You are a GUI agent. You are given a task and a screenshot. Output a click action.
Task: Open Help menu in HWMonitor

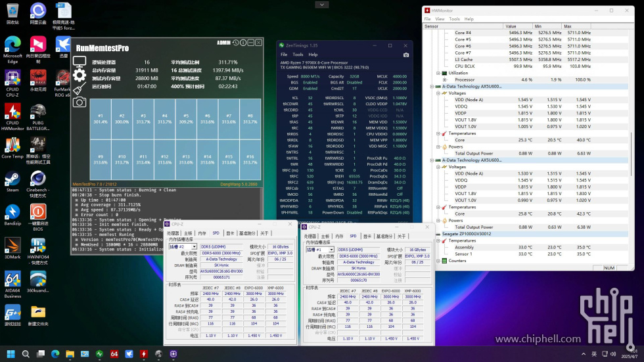469,19
